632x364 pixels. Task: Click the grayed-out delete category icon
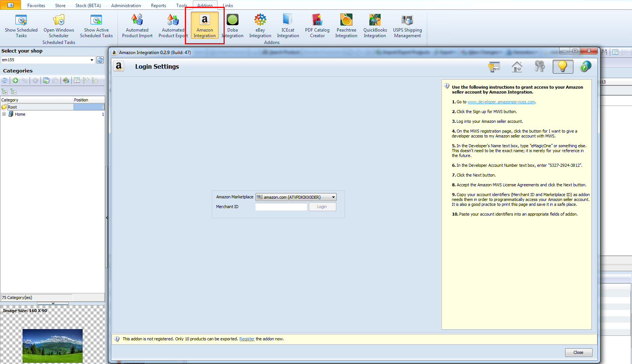click(x=35, y=80)
